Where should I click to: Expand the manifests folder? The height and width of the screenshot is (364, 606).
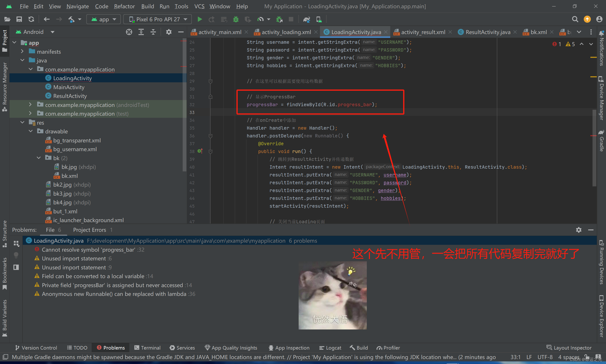[22, 52]
